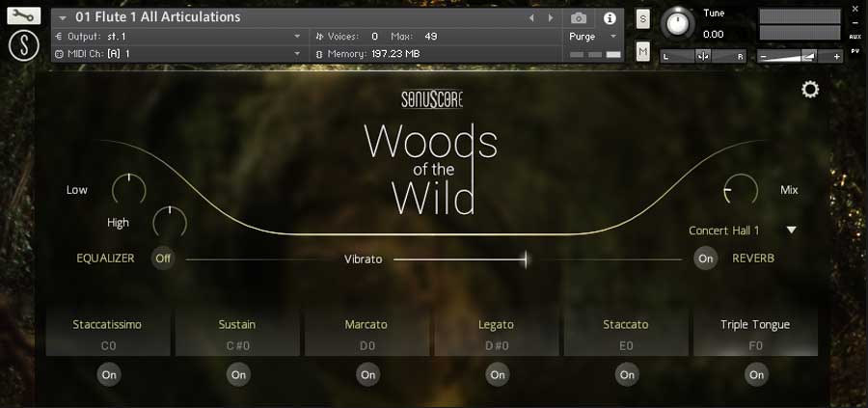The width and height of the screenshot is (868, 408).
Task: Toggle the On switch under Legato
Action: [498, 375]
